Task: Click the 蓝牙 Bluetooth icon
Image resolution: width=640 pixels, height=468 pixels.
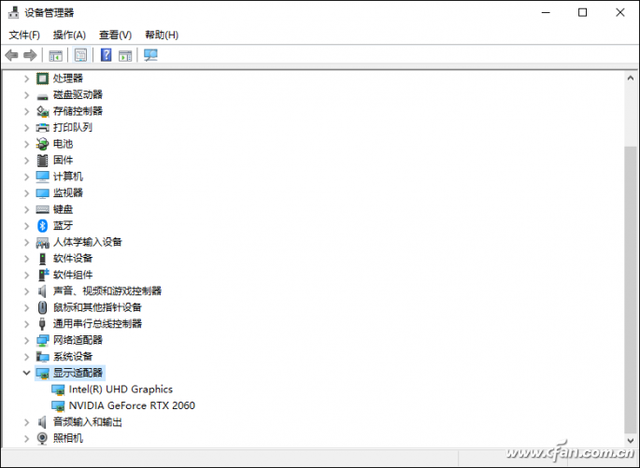Action: 42,226
